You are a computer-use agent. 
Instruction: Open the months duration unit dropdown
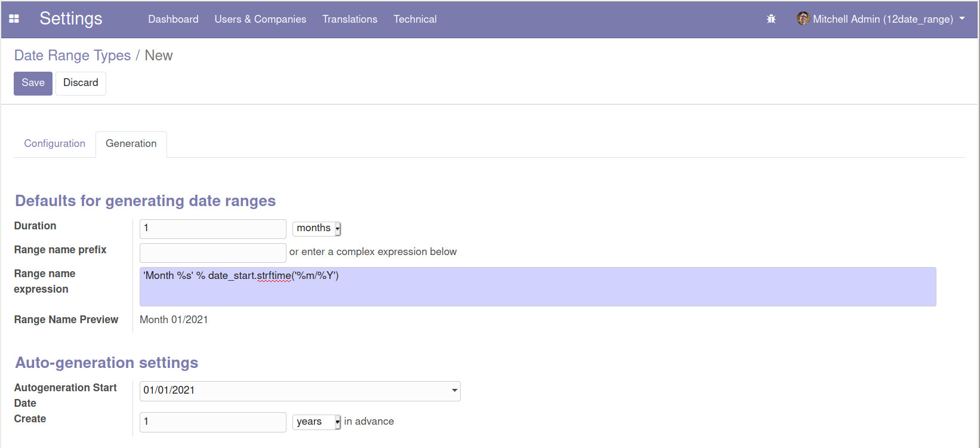click(x=316, y=228)
